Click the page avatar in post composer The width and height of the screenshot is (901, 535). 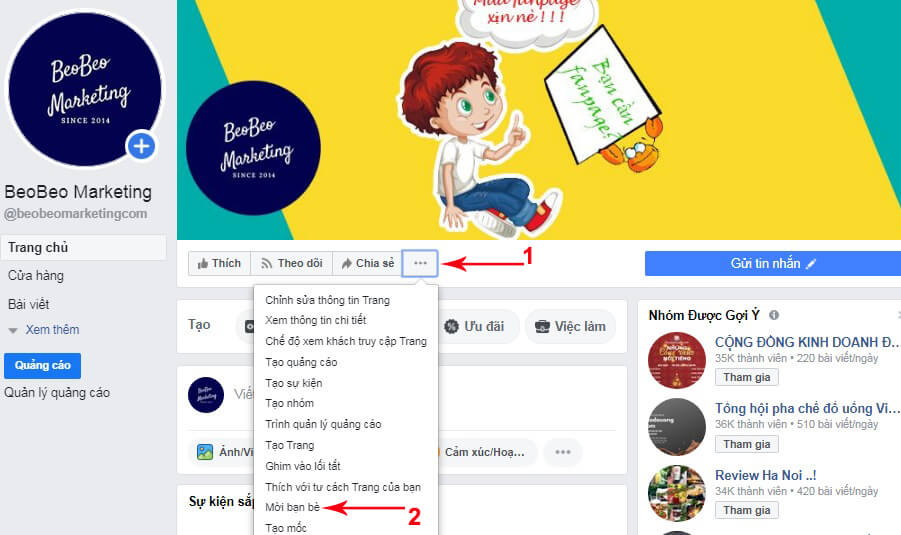tap(206, 395)
